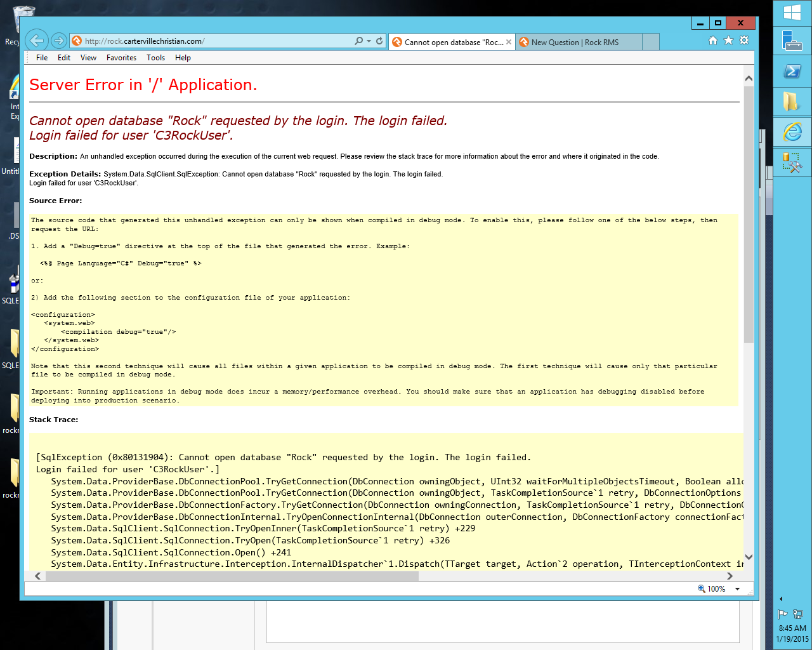
Task: Open the search options dropdown in the address bar
Action: [359, 40]
